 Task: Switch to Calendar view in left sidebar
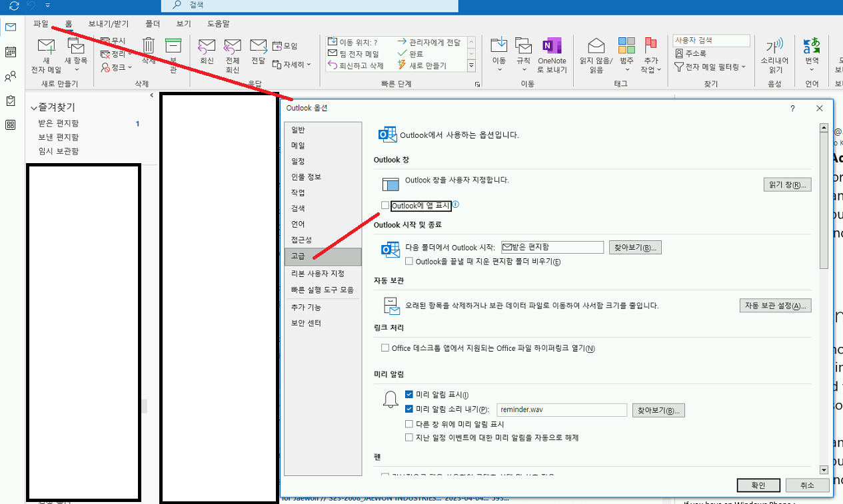11,52
